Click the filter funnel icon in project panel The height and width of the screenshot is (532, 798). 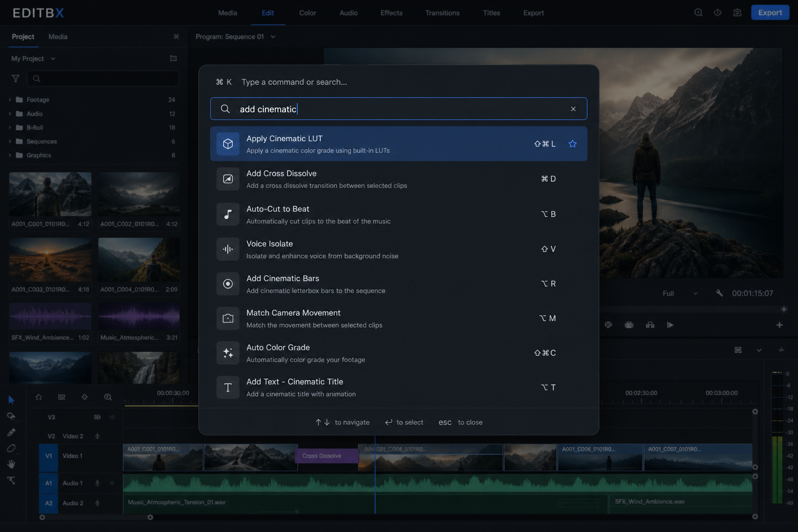click(16, 79)
